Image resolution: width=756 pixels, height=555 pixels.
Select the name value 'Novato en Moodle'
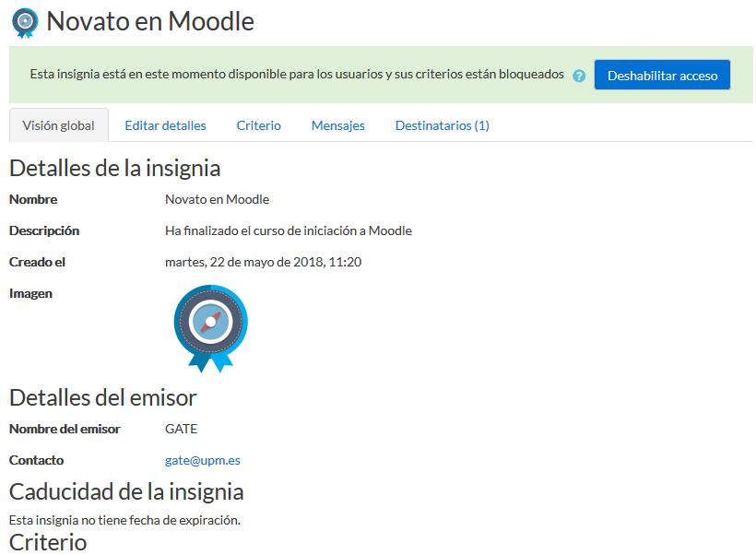pos(217,199)
